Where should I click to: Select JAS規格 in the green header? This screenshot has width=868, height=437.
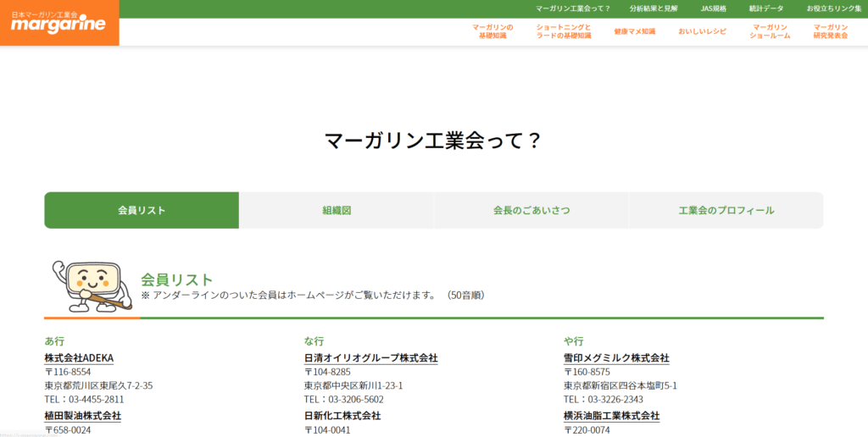[x=713, y=8]
